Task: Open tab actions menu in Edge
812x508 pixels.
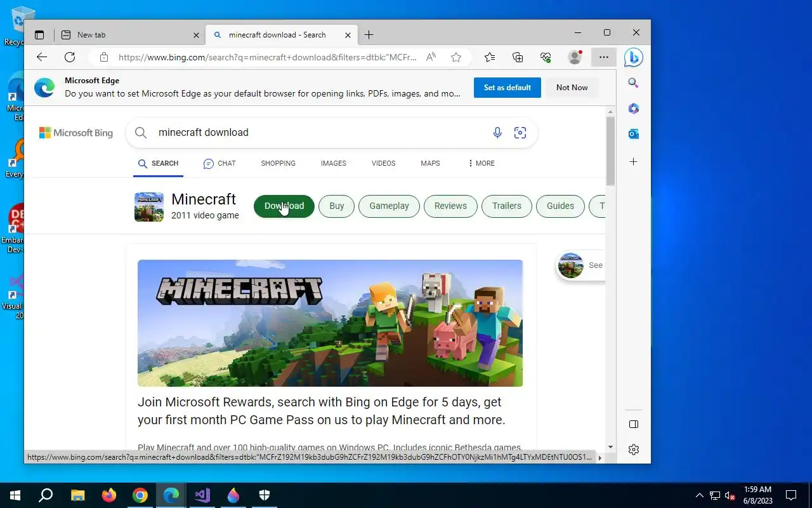Action: point(39,35)
